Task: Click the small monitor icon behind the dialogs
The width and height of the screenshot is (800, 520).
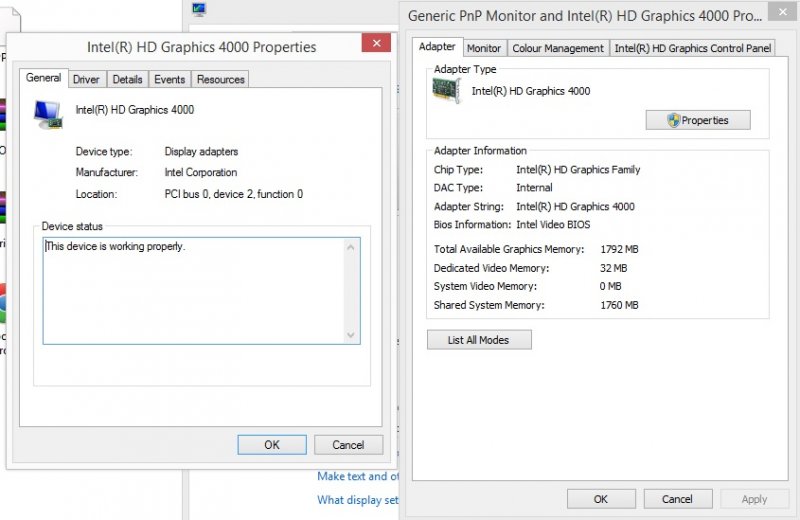Action: [x=199, y=9]
